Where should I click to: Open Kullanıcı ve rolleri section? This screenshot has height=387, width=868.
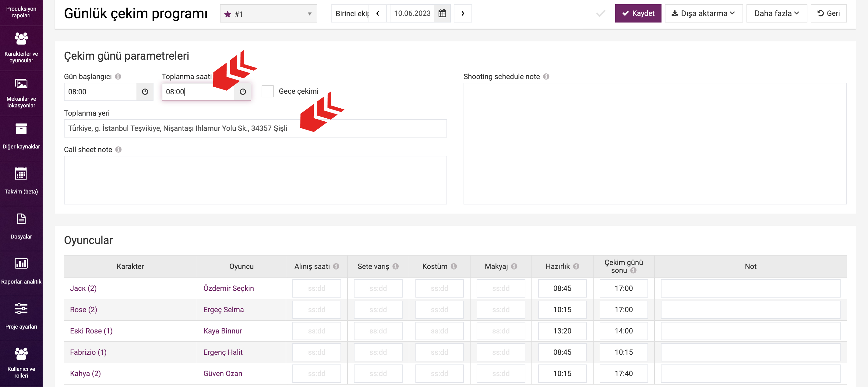tap(21, 364)
